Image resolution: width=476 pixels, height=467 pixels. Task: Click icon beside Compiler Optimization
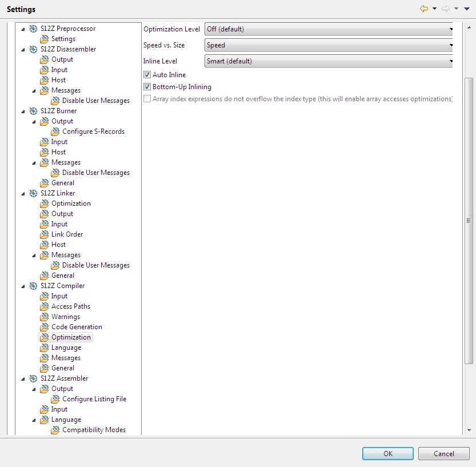tap(45, 337)
